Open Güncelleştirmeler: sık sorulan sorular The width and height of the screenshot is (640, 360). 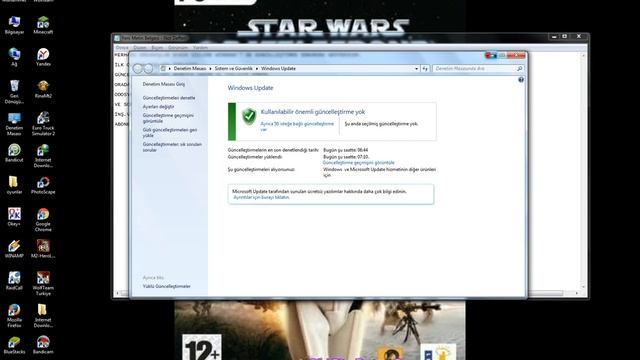point(172,147)
